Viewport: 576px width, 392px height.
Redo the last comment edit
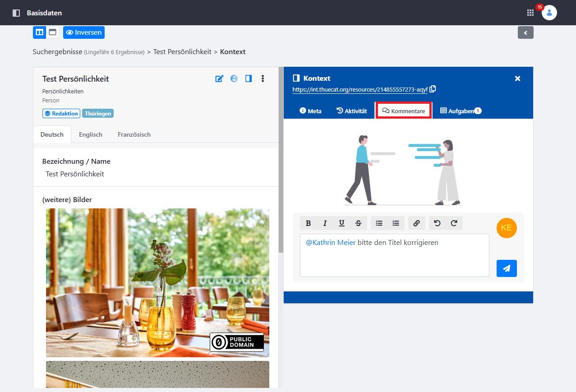pos(454,223)
